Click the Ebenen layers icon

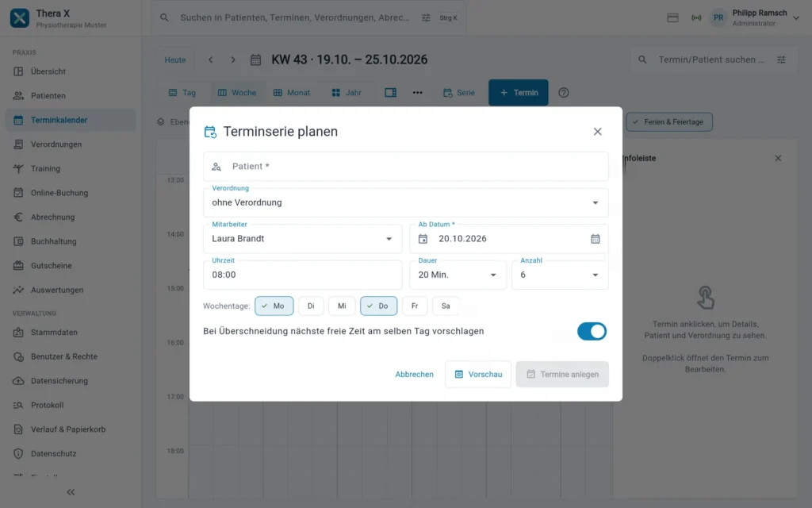[x=160, y=121]
